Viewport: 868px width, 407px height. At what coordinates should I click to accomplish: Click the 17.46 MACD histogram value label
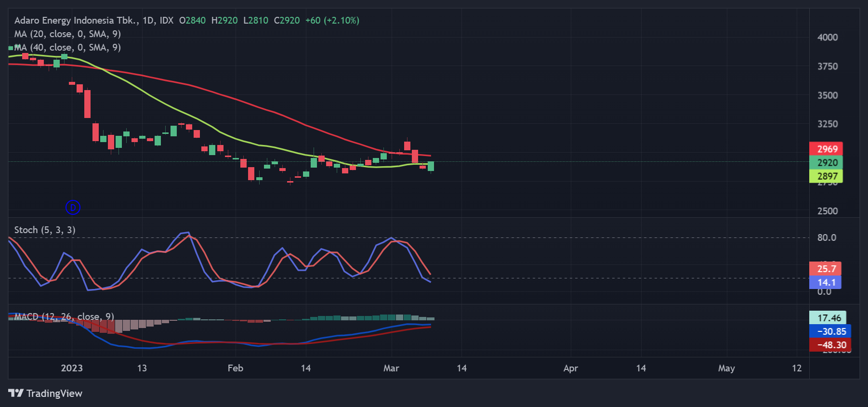tap(828, 318)
